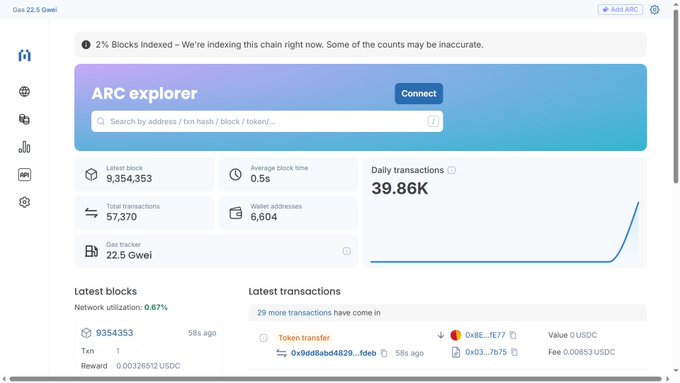
Task: Open the ARC logo home icon
Action: pos(24,56)
